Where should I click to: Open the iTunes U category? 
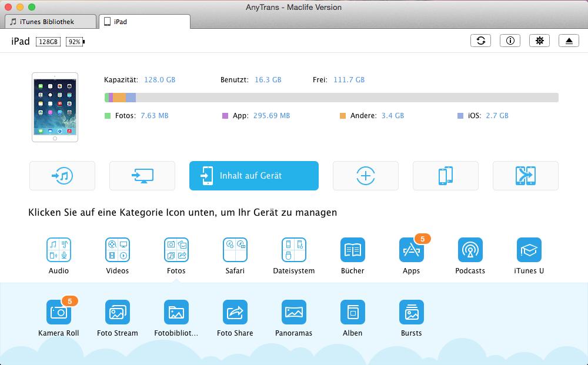tap(529, 250)
